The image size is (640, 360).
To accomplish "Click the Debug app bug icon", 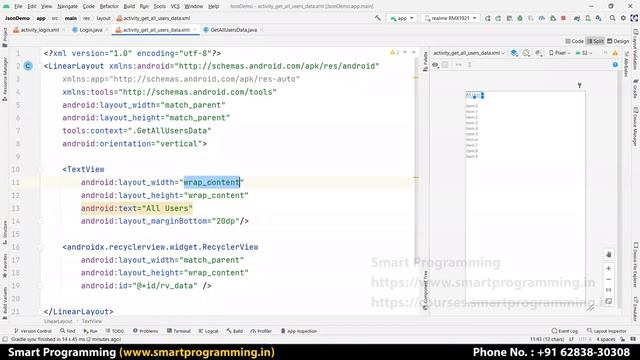I will (x=520, y=18).
